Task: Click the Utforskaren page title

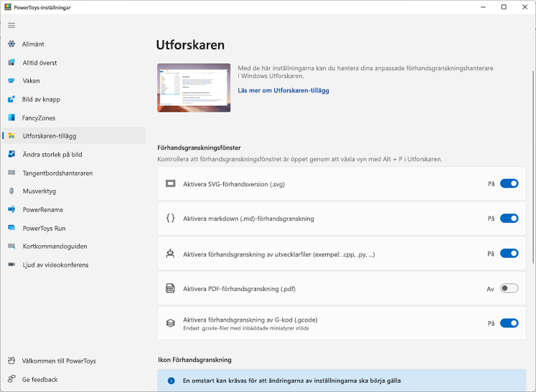Action: pyautogui.click(x=190, y=45)
